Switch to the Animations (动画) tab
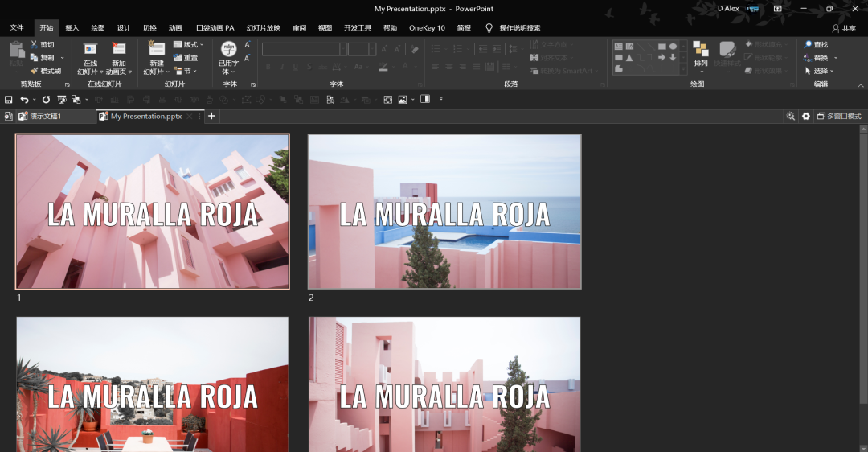 point(175,27)
